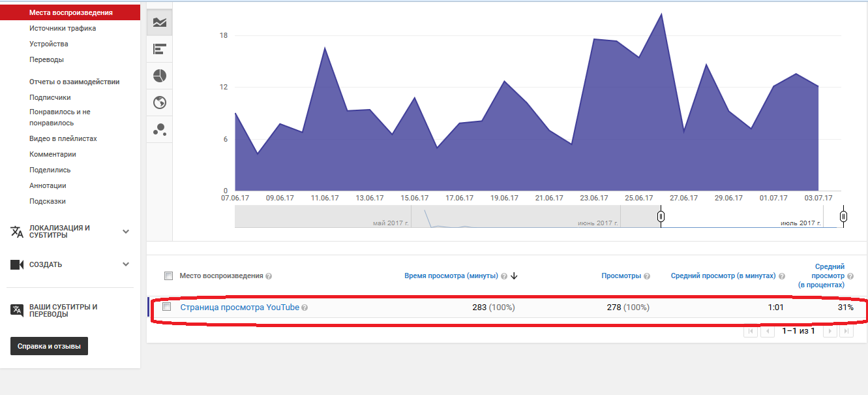The height and width of the screenshot is (395, 868).
Task: Open help icon next to Средний просмотр (в минутах)
Action: coord(782,276)
